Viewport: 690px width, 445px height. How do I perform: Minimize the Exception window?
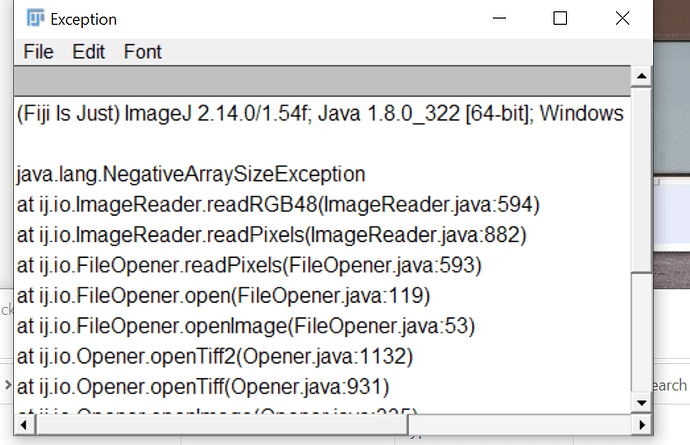(499, 18)
